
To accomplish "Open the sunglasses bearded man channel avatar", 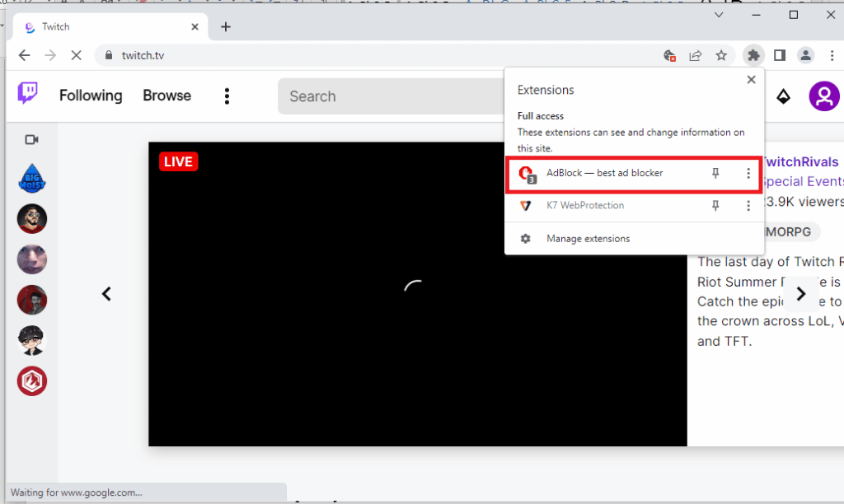I will tap(32, 218).
